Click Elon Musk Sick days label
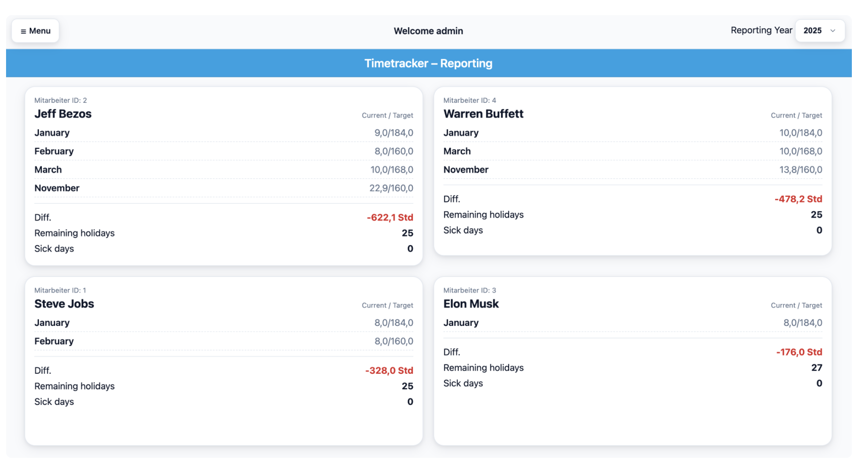Viewport: 868px width, 466px height. pyautogui.click(x=463, y=383)
